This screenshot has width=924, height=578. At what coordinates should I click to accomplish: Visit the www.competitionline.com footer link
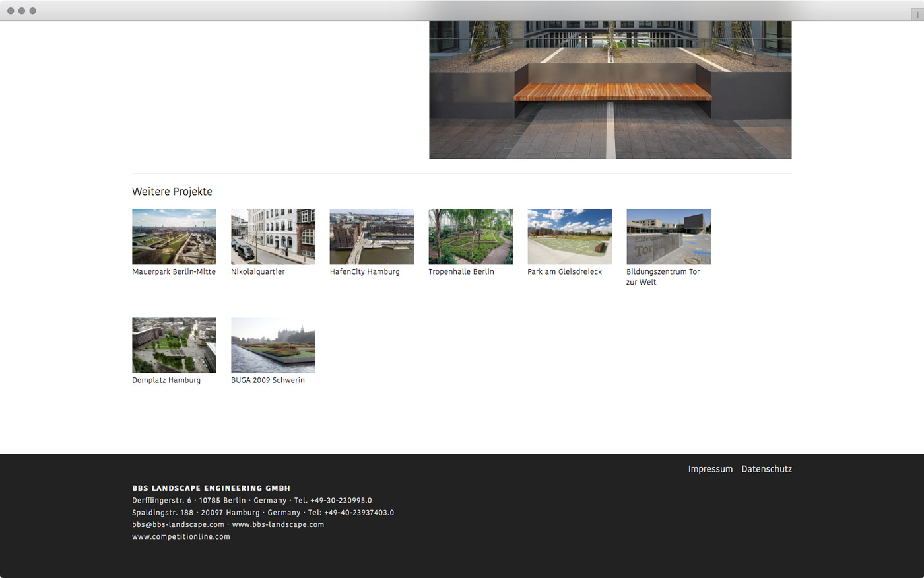(181, 536)
